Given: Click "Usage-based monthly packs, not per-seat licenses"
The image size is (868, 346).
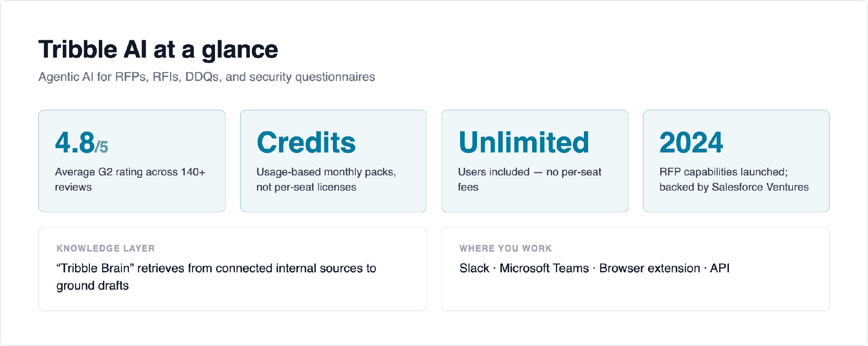Looking at the screenshot, I should pyautogui.click(x=326, y=180).
